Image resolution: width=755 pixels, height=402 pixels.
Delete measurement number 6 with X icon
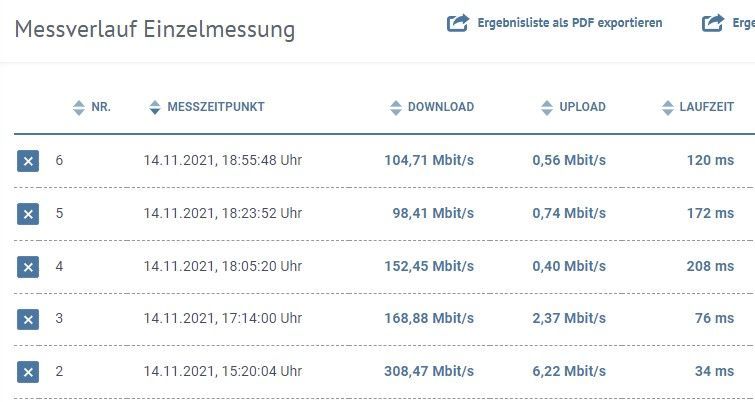click(x=28, y=160)
